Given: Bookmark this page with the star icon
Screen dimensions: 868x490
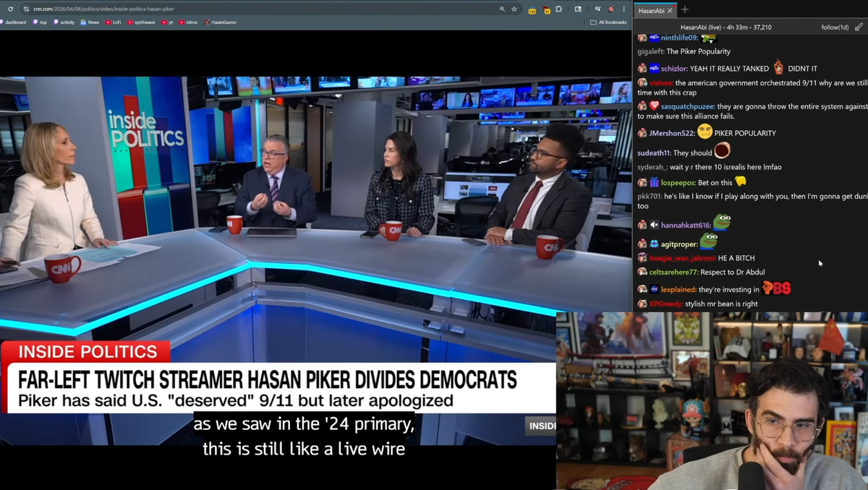Looking at the screenshot, I should tap(514, 9).
